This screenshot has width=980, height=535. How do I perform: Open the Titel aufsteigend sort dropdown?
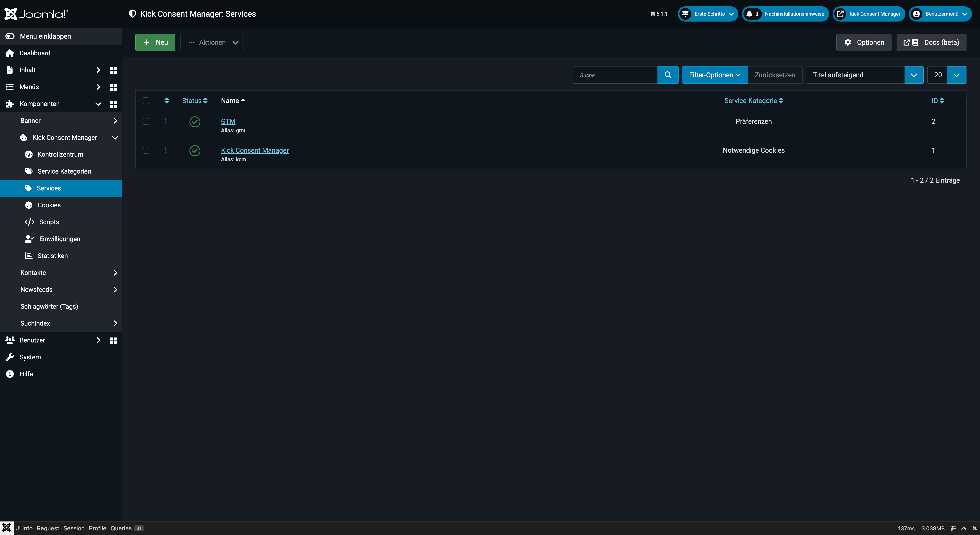point(865,75)
